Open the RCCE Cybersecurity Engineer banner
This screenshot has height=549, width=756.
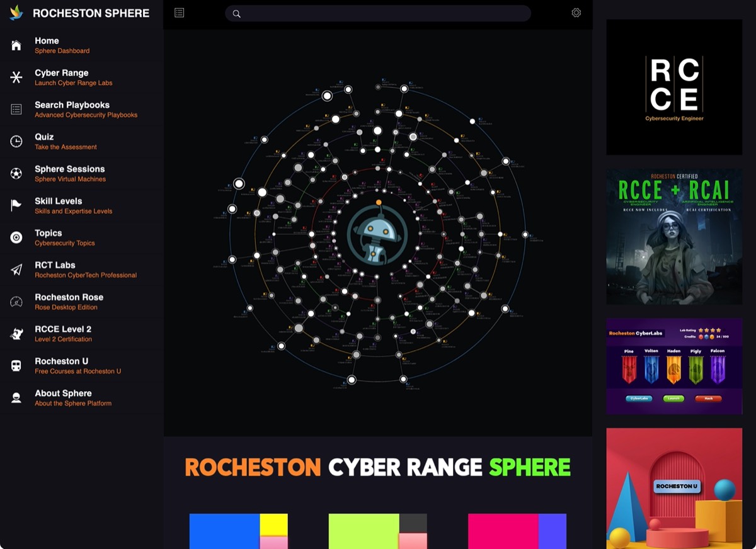click(x=674, y=87)
